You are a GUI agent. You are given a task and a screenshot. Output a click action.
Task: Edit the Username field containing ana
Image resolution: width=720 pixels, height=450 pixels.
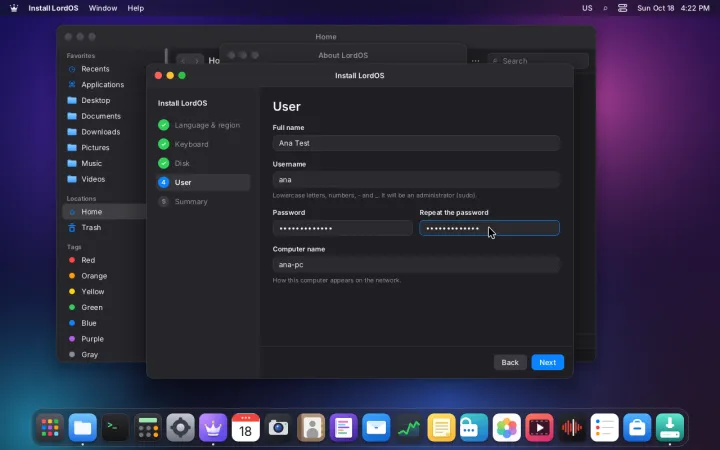coord(416,180)
